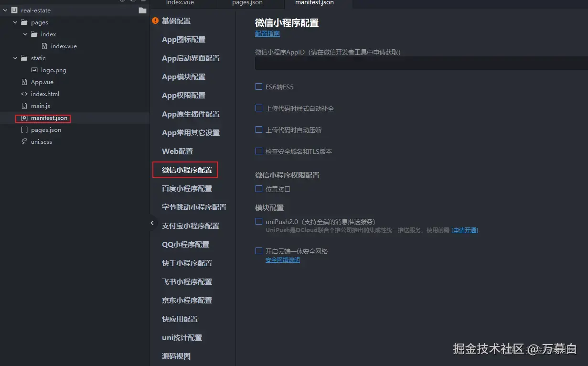The width and height of the screenshot is (588, 366).
Task: Click the sidebar collapse arrow handle
Action: pos(152,223)
